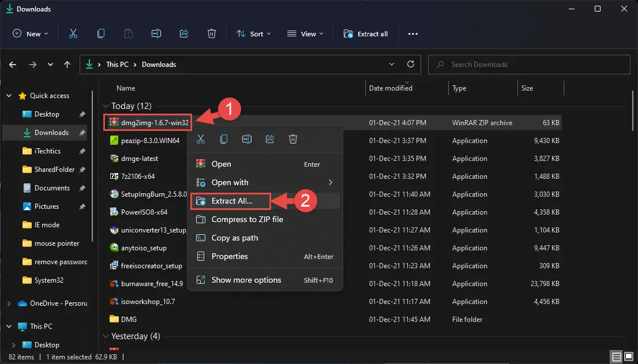Sort by the Size column header
The image size is (638, 364).
click(x=527, y=88)
